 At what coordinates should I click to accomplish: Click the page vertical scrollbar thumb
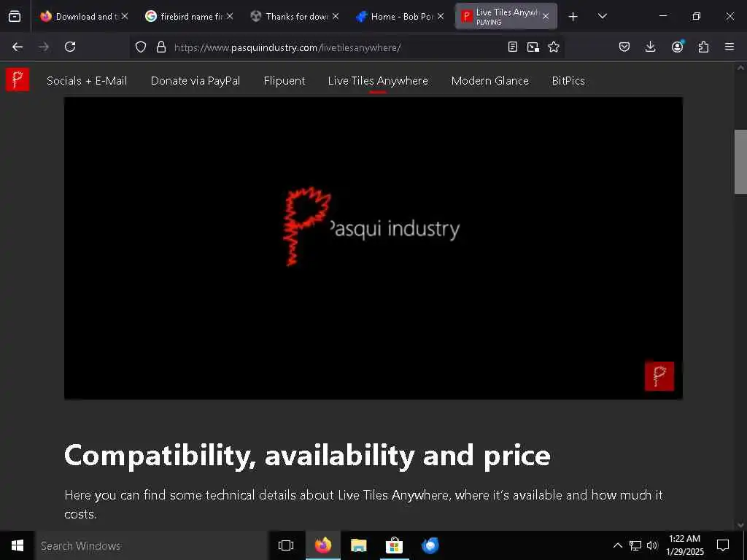coord(740,162)
